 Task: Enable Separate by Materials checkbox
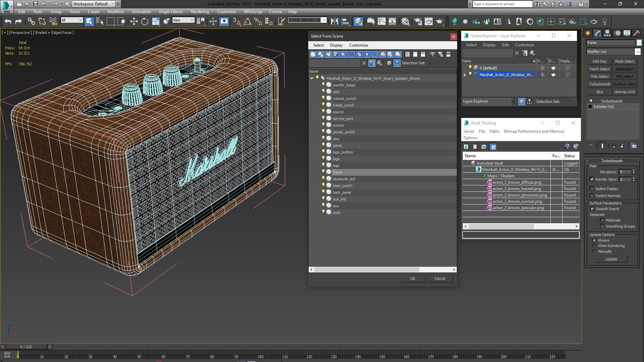(602, 220)
